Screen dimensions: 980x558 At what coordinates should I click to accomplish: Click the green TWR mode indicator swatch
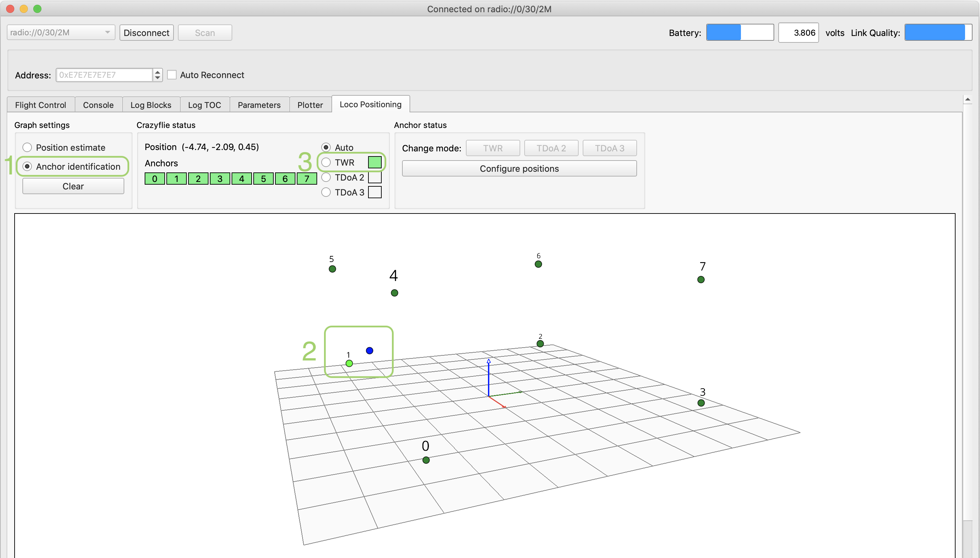coord(374,163)
